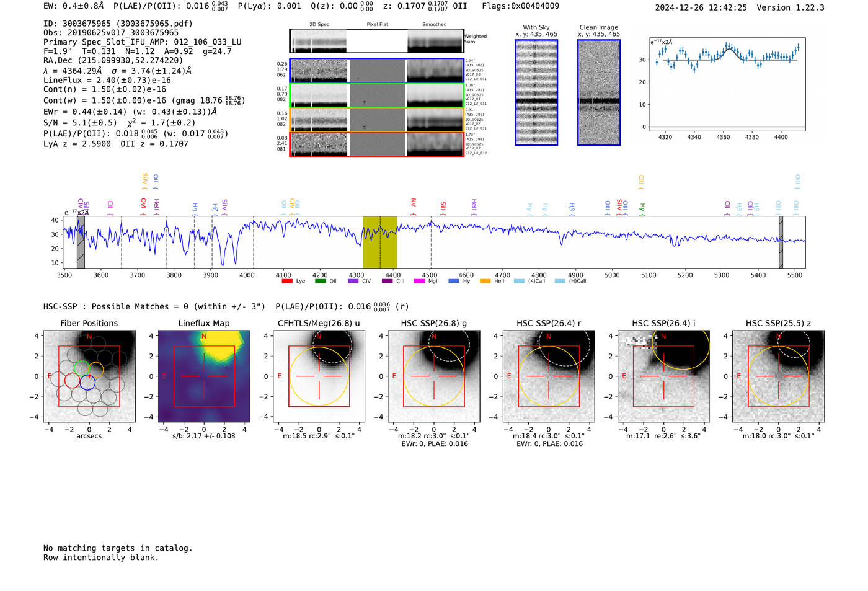Open the HSC SSP(26.8) g cutout
This screenshot has width=868, height=591.
point(434,376)
